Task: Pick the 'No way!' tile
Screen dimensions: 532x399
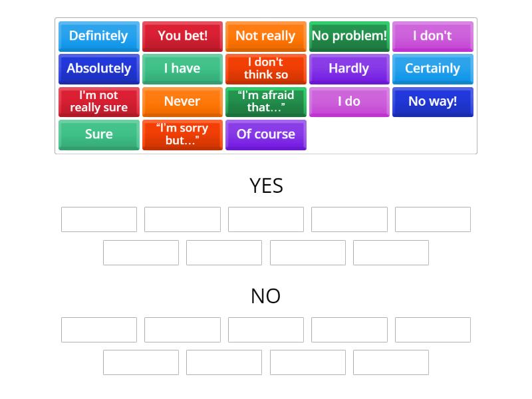Action: point(433,102)
